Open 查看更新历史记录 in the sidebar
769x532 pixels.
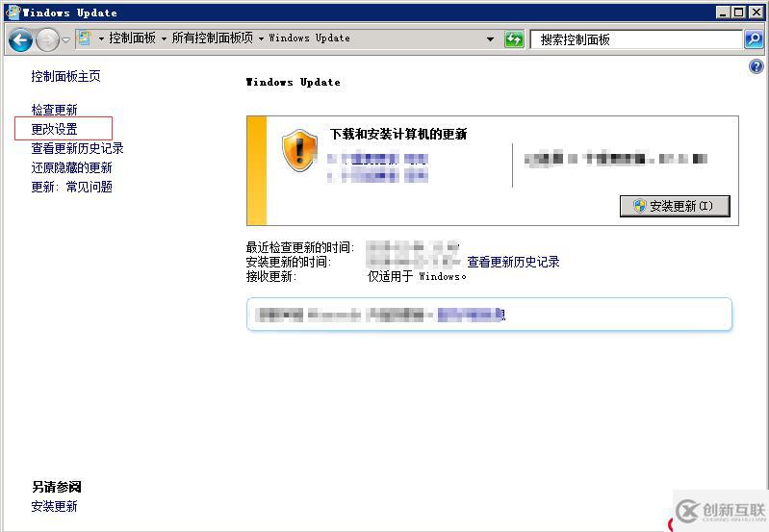[78, 148]
